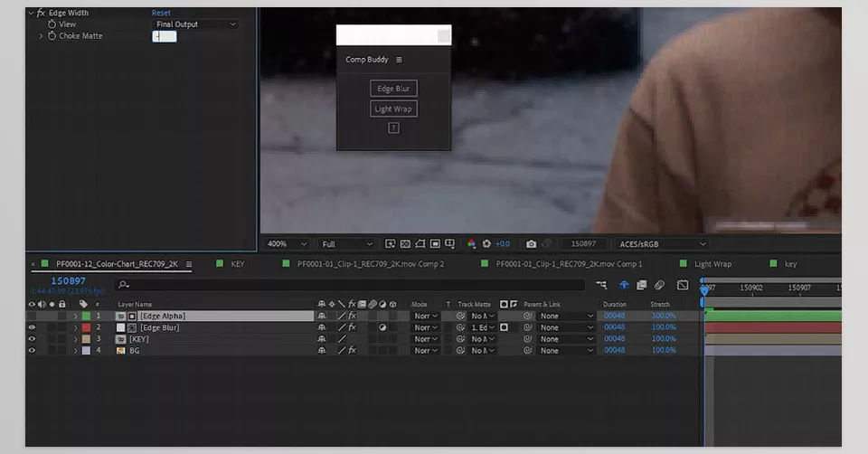Open the 400% magnification dropdown

pyautogui.click(x=287, y=244)
